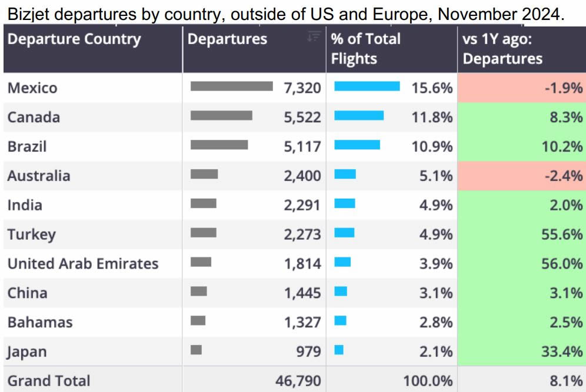Click UAE's green 56.0% cell
This screenshot has height=392, width=586.
click(x=521, y=264)
